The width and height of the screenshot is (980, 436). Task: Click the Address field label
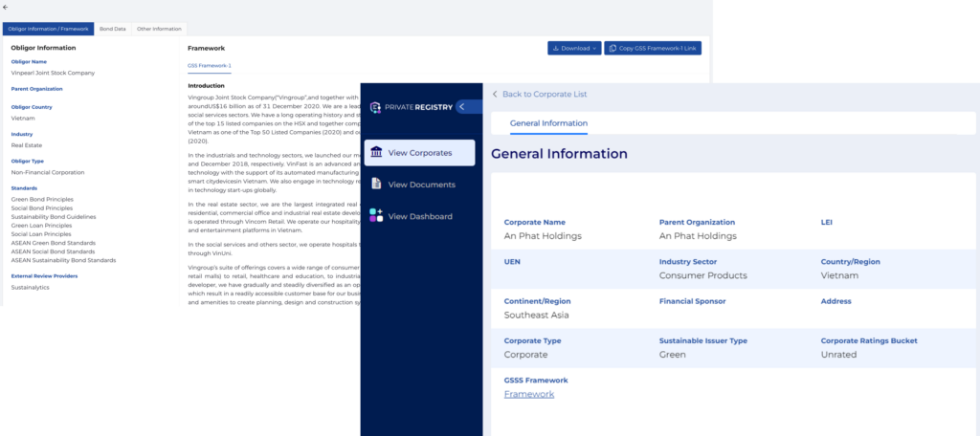pos(835,301)
